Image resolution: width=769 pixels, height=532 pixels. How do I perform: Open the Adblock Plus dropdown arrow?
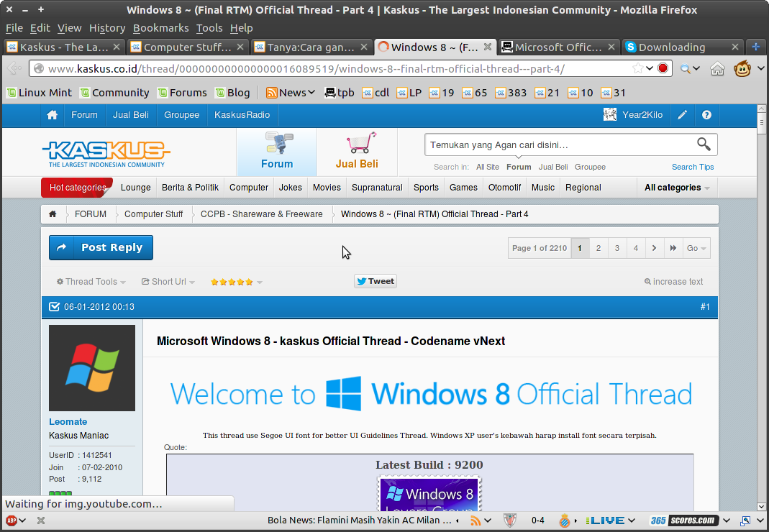(22, 520)
